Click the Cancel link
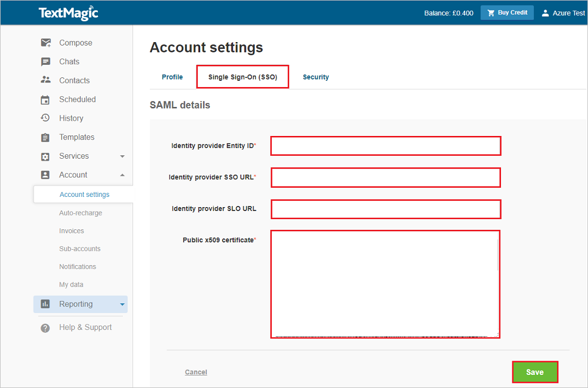Screen dimensions: 588x388 coord(196,372)
